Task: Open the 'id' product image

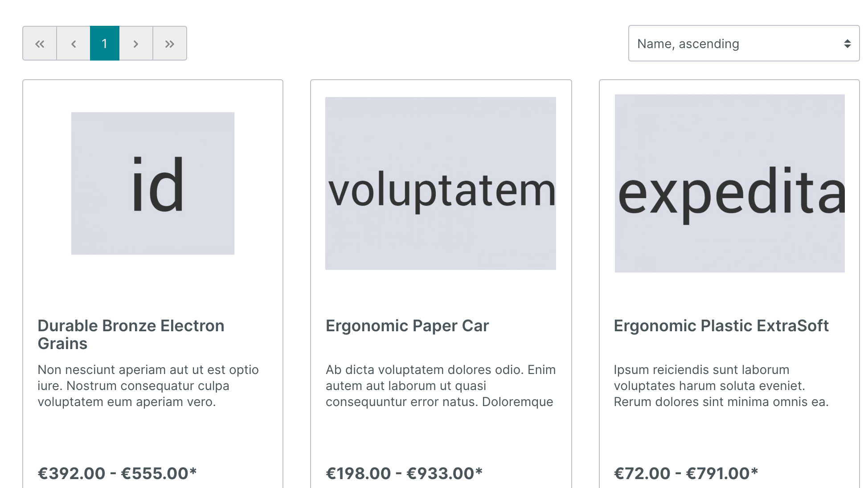Action: (x=153, y=183)
